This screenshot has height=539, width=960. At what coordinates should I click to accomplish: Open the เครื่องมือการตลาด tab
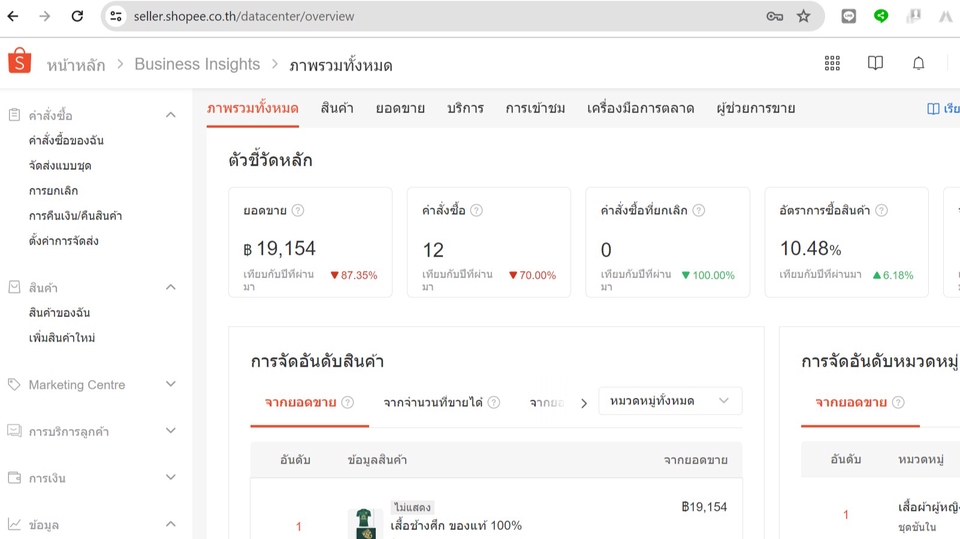click(640, 108)
